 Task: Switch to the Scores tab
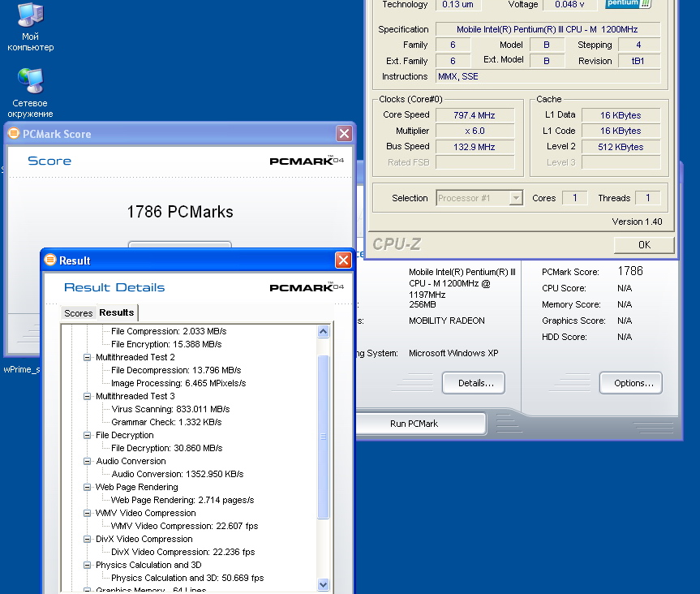coord(78,313)
